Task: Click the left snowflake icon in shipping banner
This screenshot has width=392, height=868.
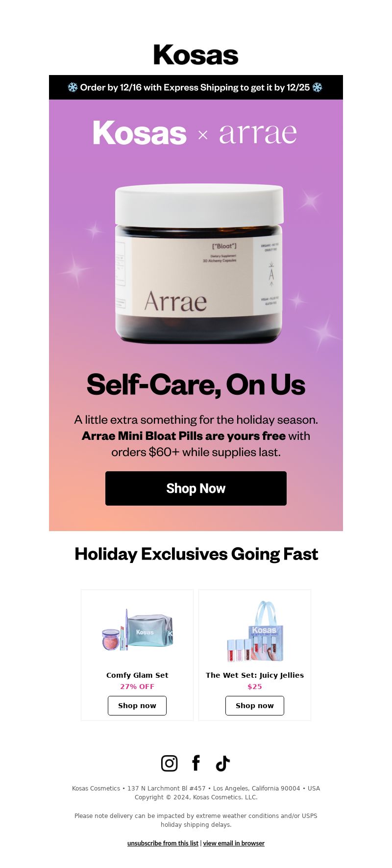Action: [x=73, y=87]
